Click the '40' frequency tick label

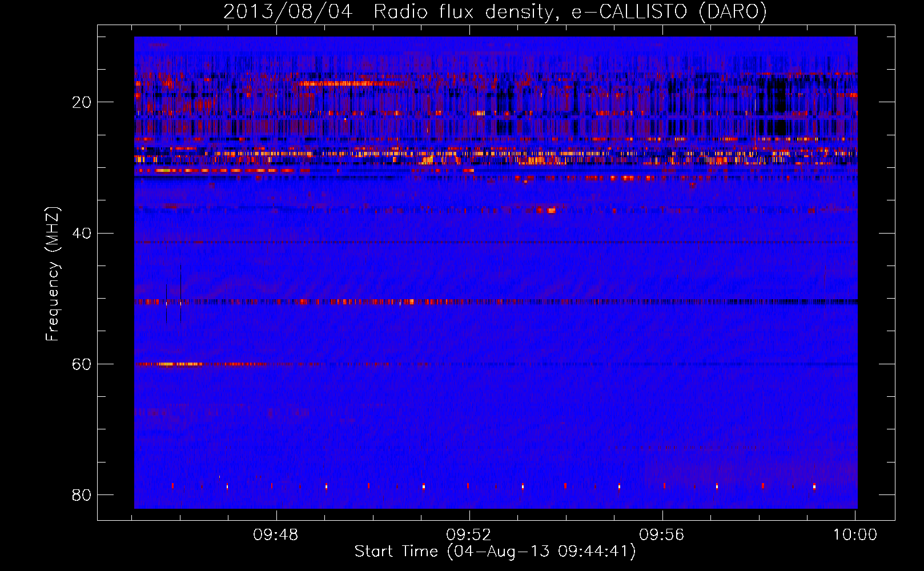click(82, 233)
